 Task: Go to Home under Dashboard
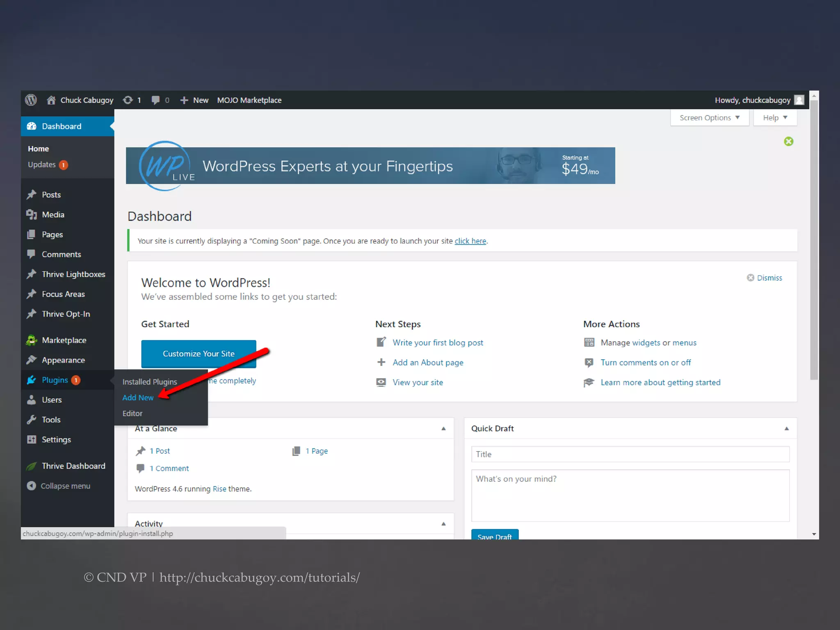38,148
